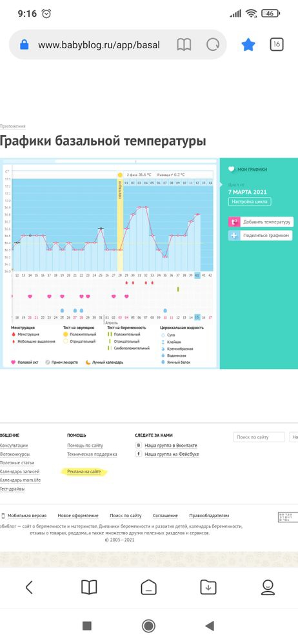
Task: Open footer Поиск по сайту link
Action: point(126,515)
